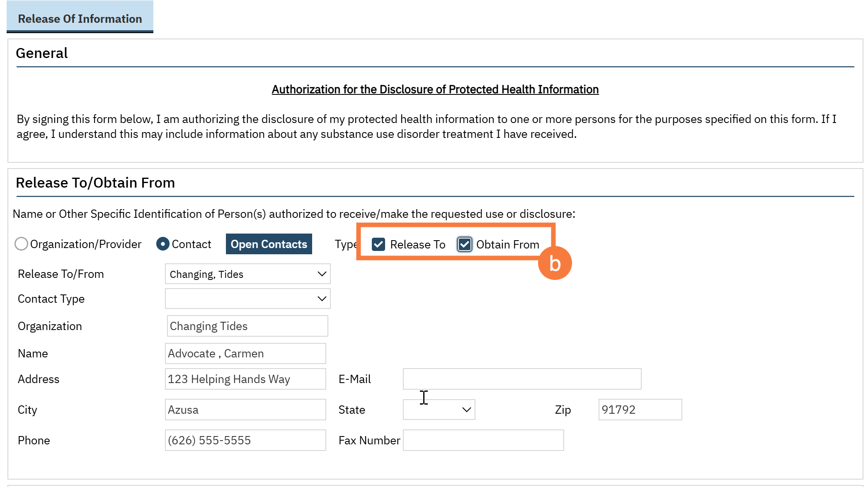This screenshot has height=487, width=868.
Task: Click the Address input field
Action: 245,379
